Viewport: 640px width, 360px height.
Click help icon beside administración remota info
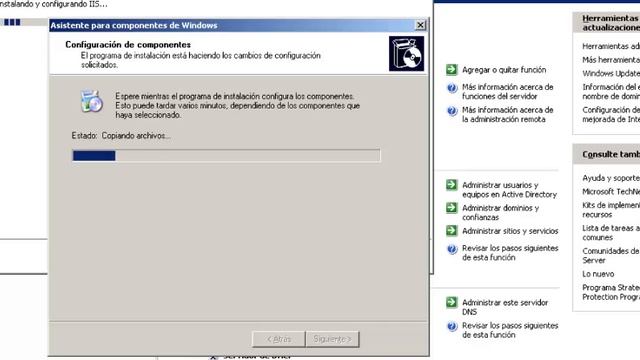point(452,111)
